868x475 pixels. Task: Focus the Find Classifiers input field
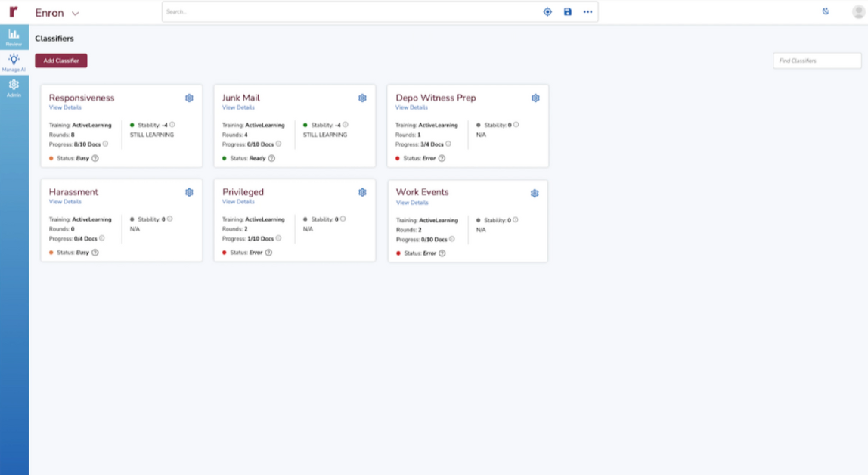(x=817, y=61)
